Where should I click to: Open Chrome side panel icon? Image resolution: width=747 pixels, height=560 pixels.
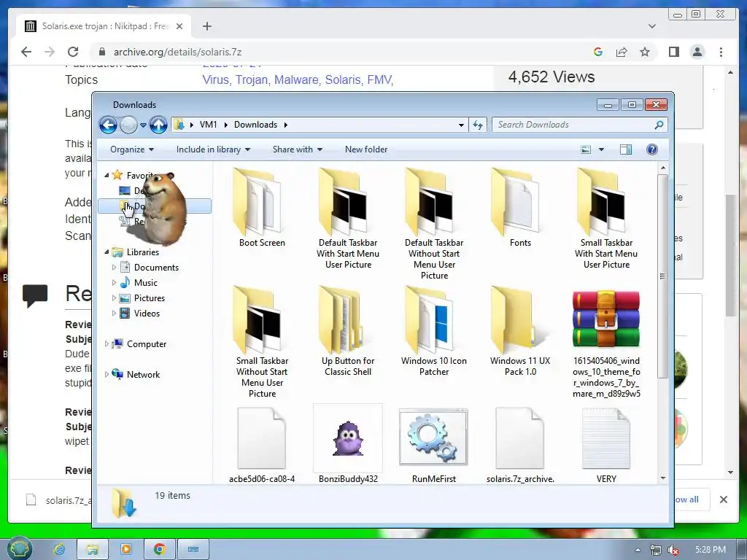(x=673, y=52)
